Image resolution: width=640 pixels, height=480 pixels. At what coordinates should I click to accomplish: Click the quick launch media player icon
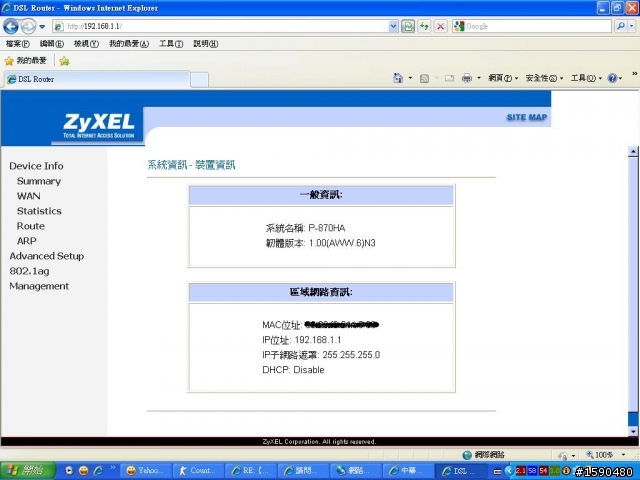[69, 471]
